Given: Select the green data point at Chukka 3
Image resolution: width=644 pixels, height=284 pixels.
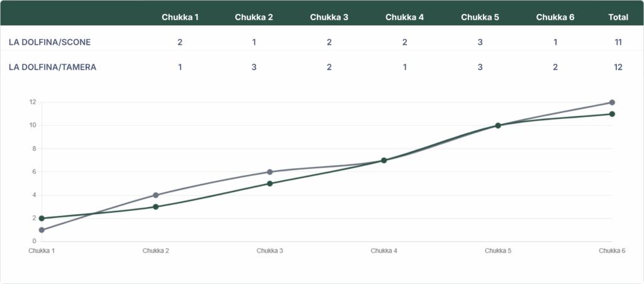Looking at the screenshot, I should point(270,184).
